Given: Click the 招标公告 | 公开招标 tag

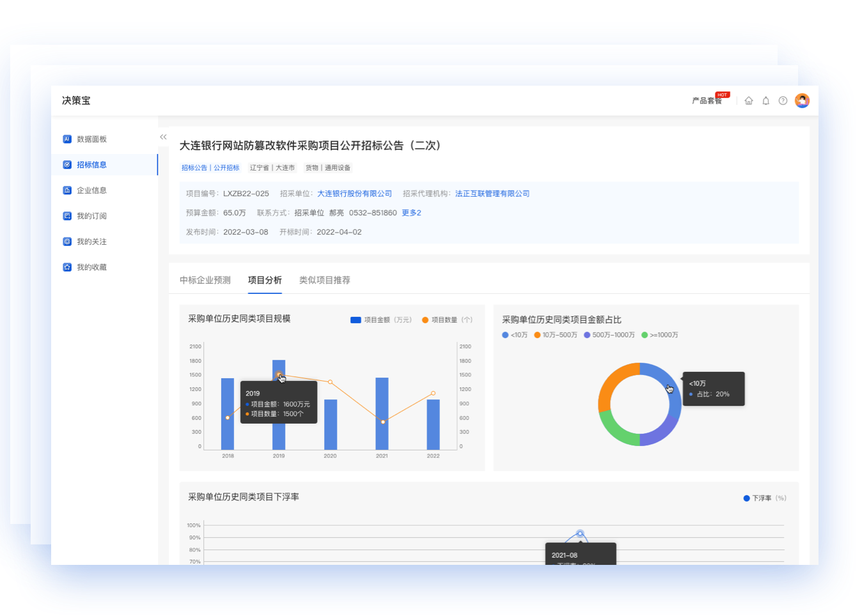Looking at the screenshot, I should (210, 167).
